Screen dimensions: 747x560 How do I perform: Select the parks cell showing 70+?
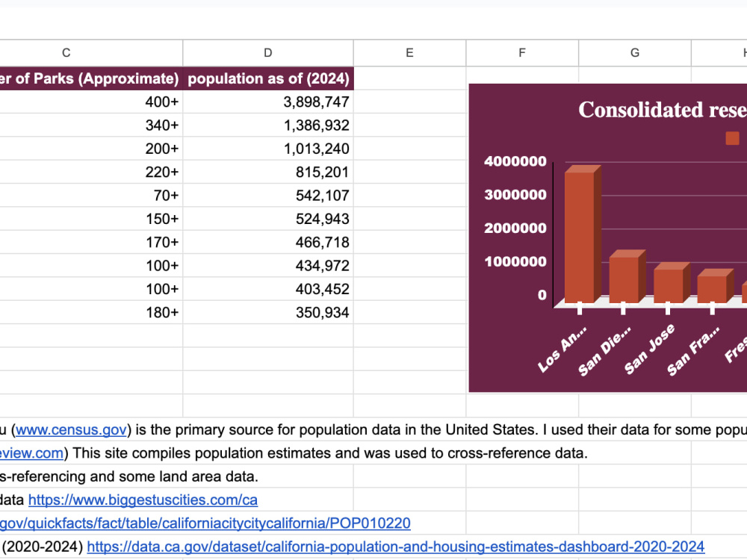click(90, 195)
